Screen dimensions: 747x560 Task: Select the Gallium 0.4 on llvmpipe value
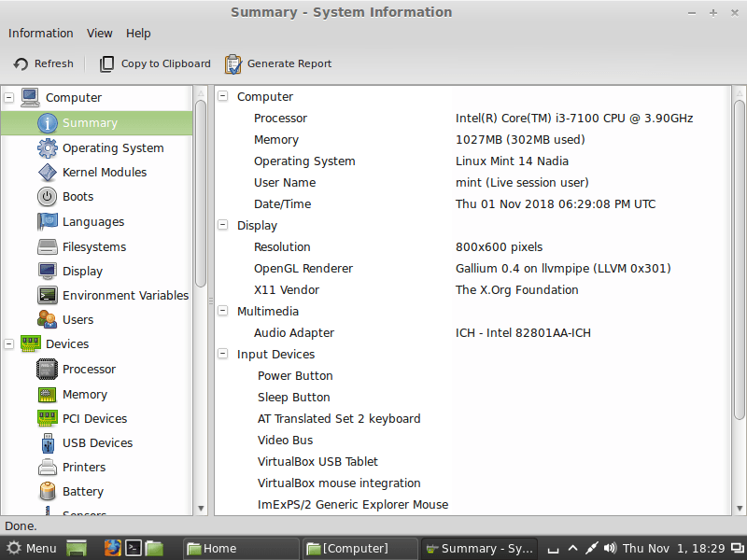(x=563, y=268)
